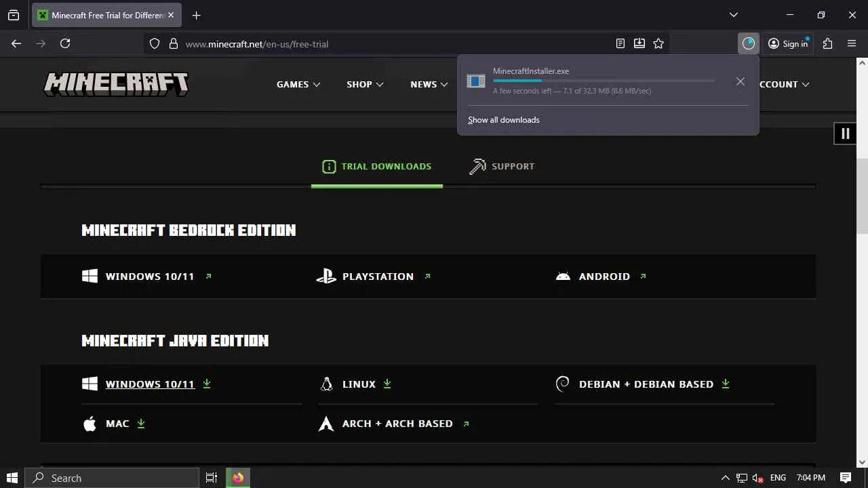Click the download status text 7.1 of 32.3 MB

coord(572,91)
